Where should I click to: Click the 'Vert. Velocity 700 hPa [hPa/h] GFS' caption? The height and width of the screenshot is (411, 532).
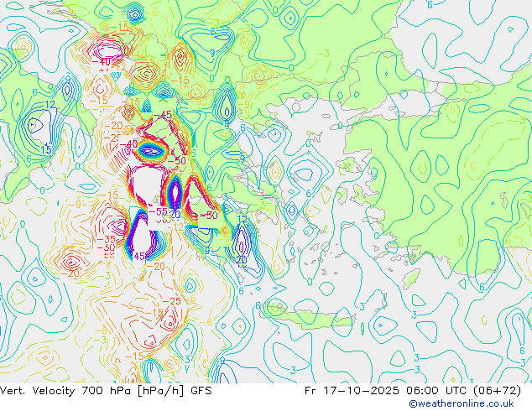[106, 391]
